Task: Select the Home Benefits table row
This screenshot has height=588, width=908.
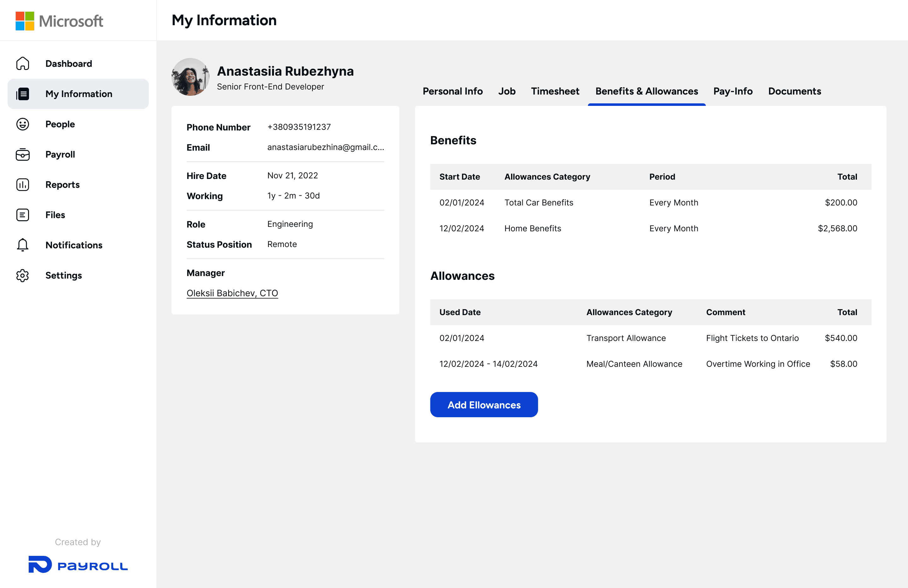Action: (650, 228)
